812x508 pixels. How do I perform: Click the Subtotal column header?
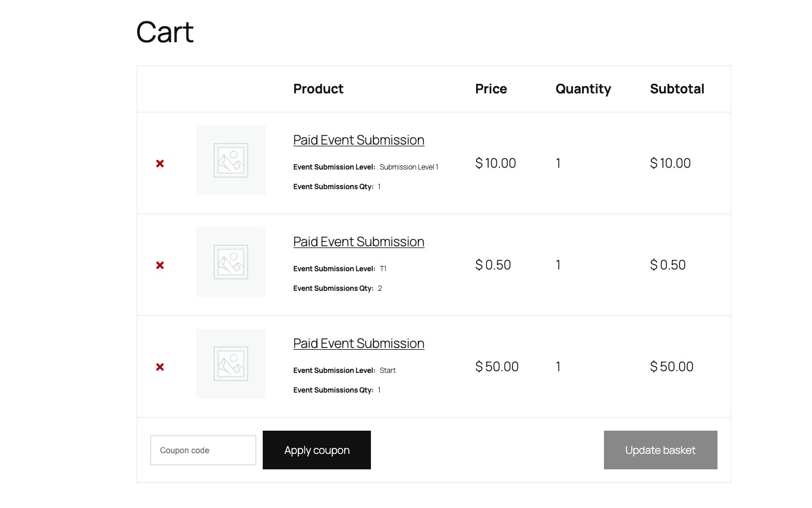676,89
